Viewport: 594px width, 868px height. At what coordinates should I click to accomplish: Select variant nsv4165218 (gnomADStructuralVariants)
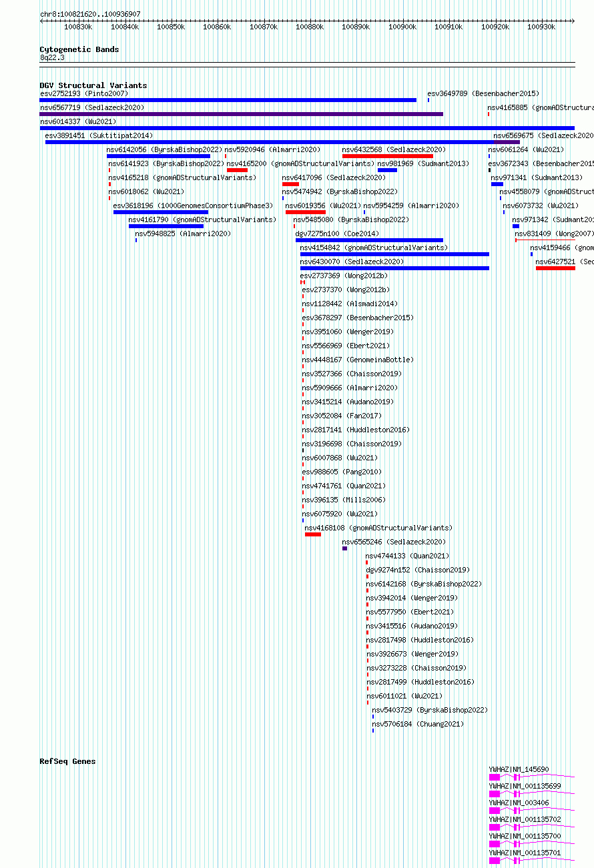[x=182, y=177]
